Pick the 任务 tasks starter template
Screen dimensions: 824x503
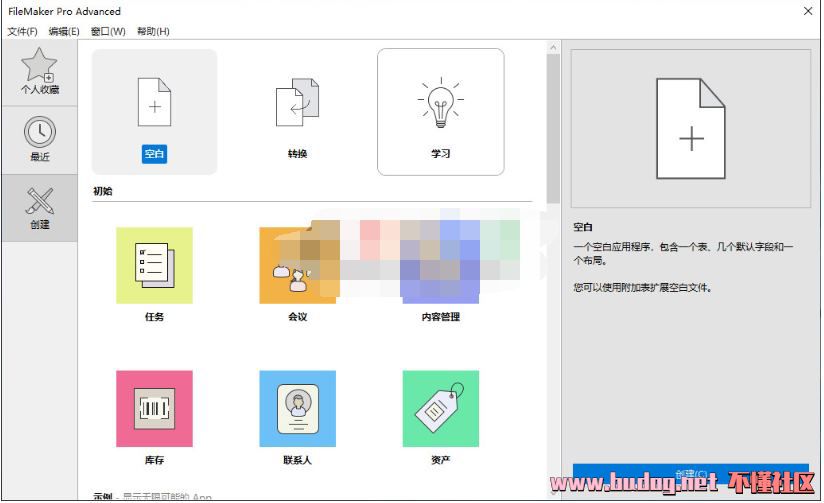[154, 265]
